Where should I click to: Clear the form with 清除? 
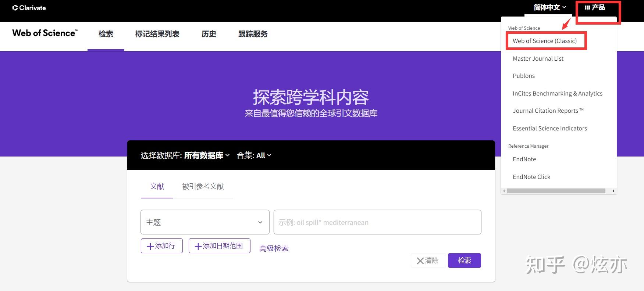[428, 261]
